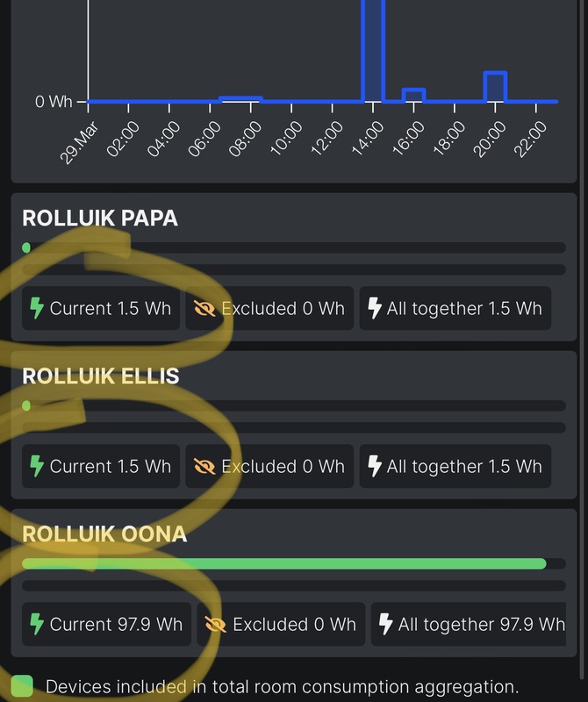Image resolution: width=588 pixels, height=702 pixels.
Task: Toggle excluded eye icon in Rolluik Oona
Action: coord(216,624)
